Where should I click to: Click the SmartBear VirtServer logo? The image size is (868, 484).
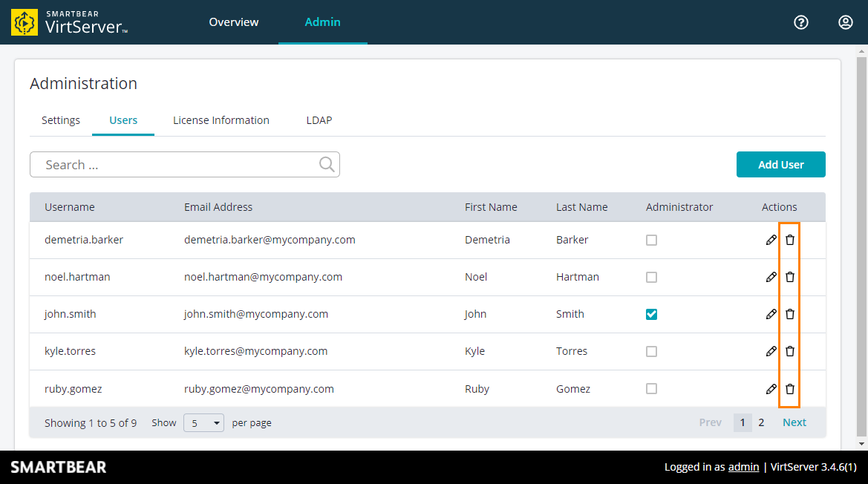(x=68, y=22)
